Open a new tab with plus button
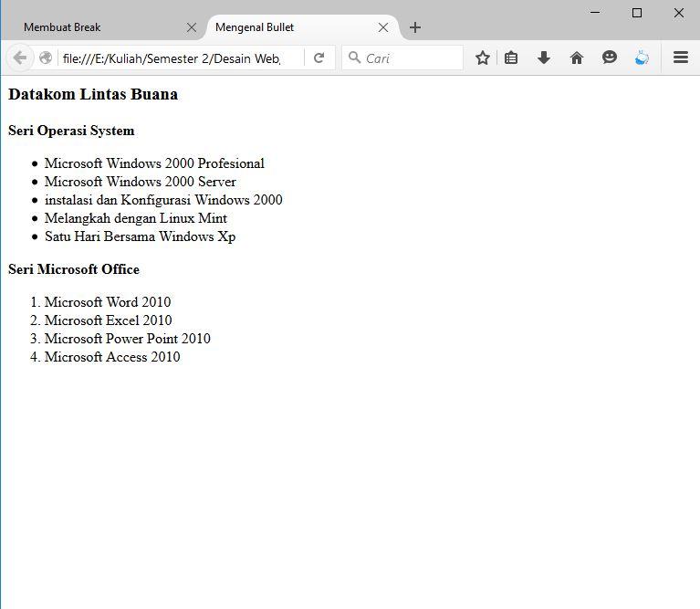The image size is (700, 609). [x=415, y=27]
